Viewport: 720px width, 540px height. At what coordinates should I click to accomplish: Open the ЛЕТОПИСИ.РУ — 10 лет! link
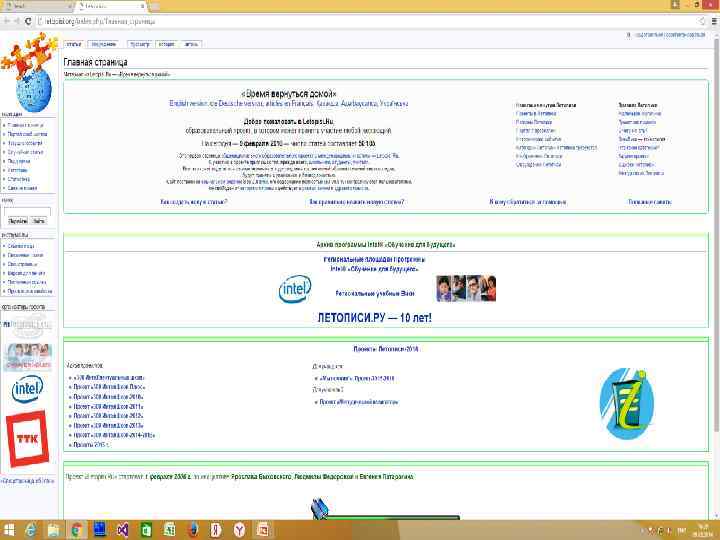tap(375, 317)
